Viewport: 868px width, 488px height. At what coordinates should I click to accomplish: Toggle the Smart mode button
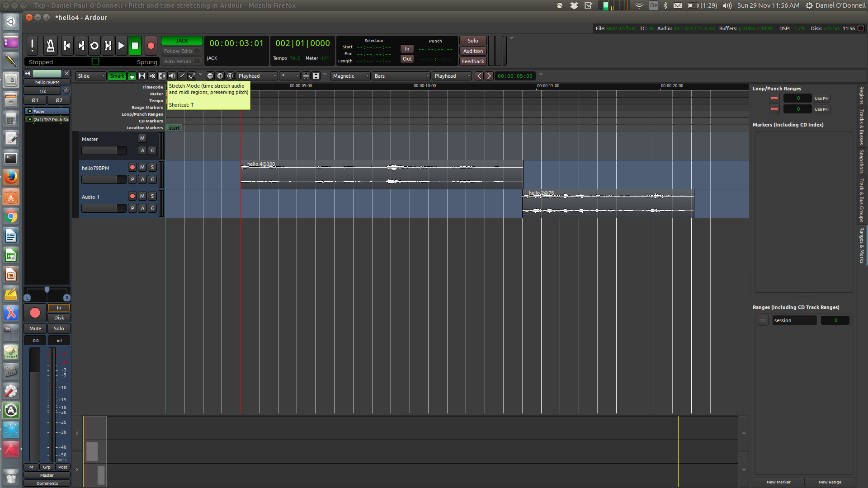point(117,76)
